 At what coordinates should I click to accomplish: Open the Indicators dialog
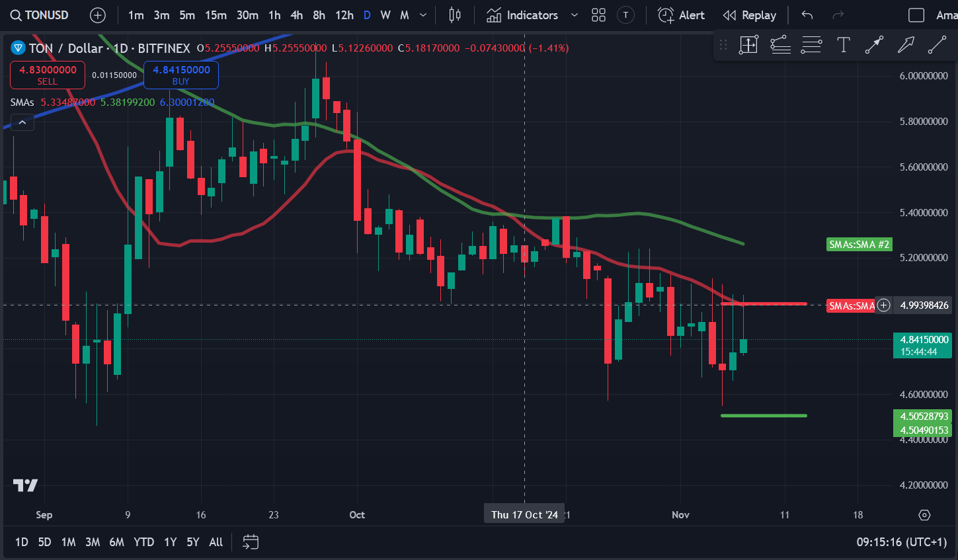click(x=522, y=15)
